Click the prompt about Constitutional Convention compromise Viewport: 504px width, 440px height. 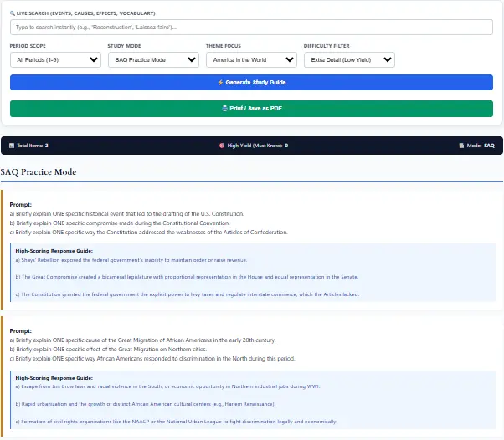120,223
